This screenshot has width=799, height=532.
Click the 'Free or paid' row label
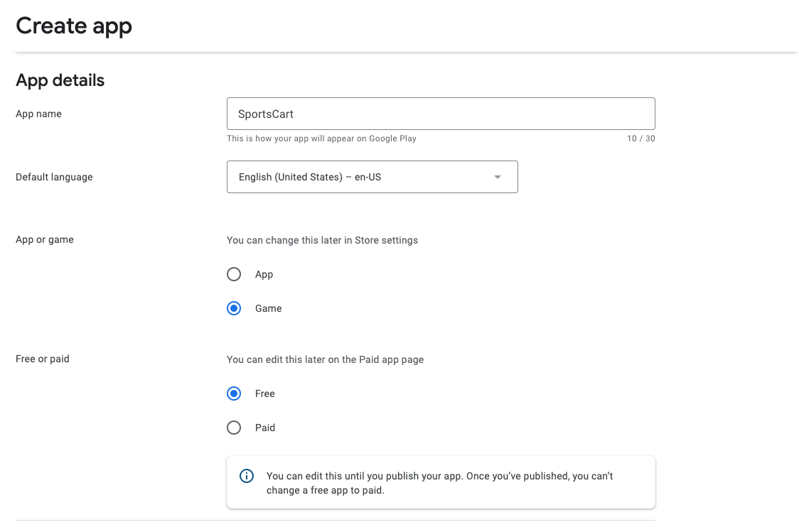[43, 359]
